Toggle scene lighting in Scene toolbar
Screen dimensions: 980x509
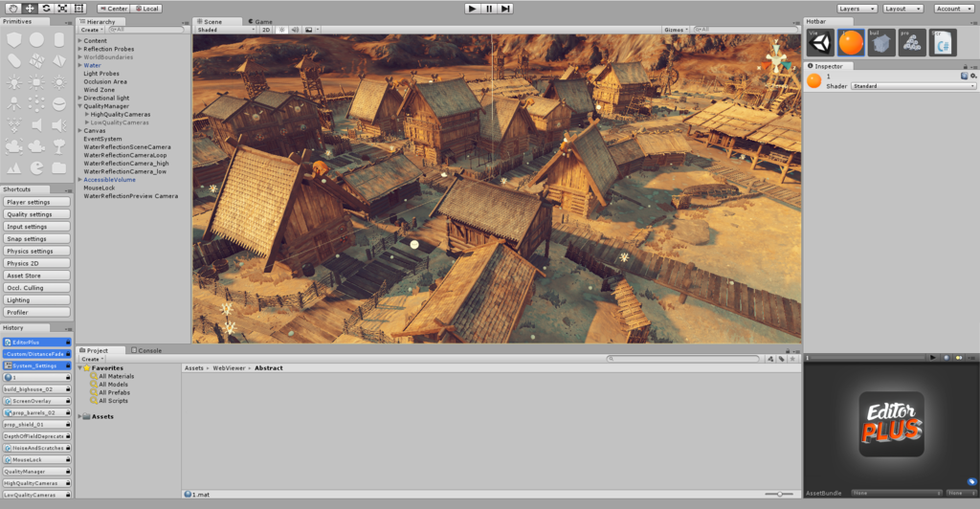pos(282,30)
